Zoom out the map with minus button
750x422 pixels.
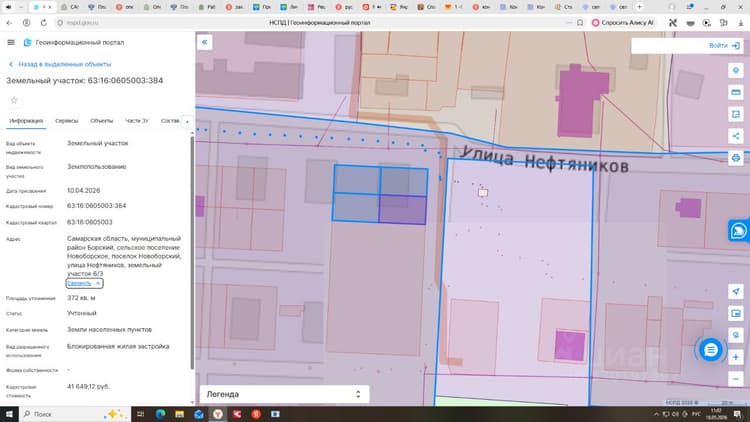(736, 379)
